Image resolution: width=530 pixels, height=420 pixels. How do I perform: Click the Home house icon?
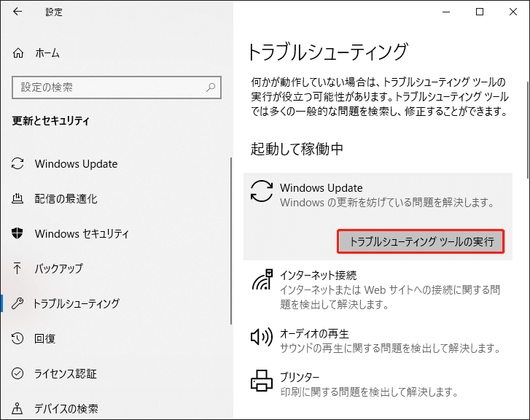click(18, 53)
